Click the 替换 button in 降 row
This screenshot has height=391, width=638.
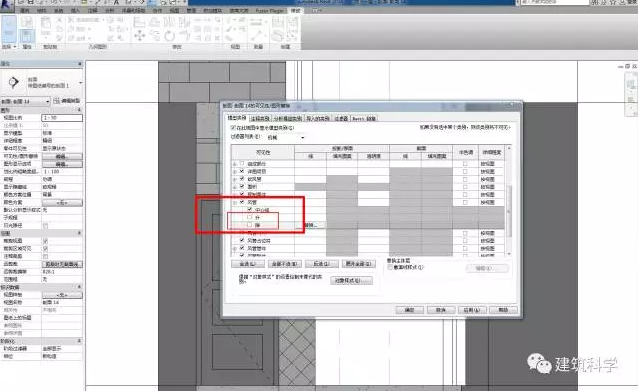point(310,225)
